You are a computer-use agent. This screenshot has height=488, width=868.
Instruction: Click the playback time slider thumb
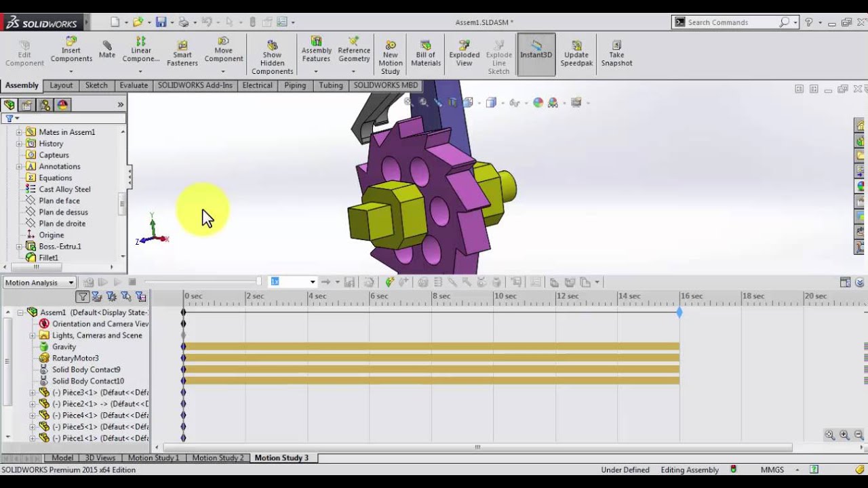click(258, 281)
